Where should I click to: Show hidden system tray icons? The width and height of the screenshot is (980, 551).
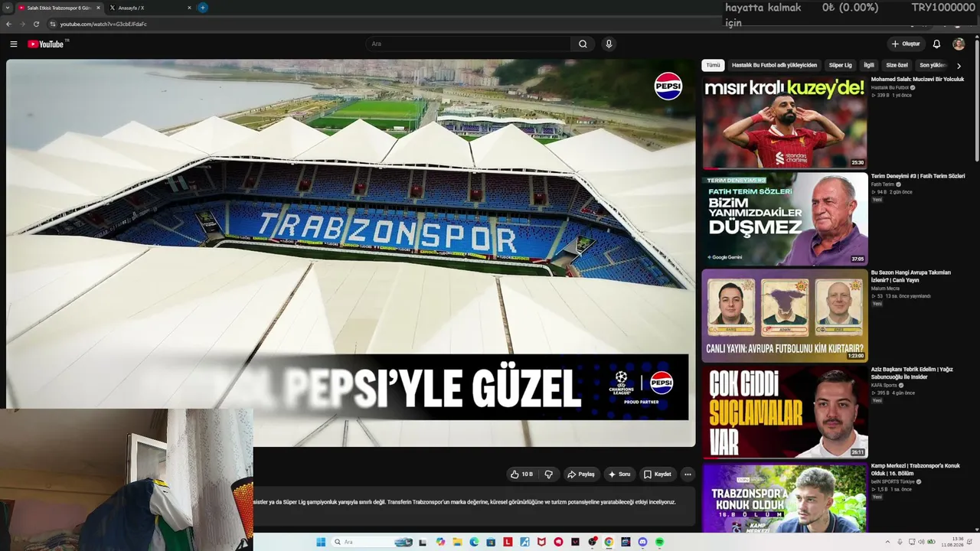click(x=887, y=542)
